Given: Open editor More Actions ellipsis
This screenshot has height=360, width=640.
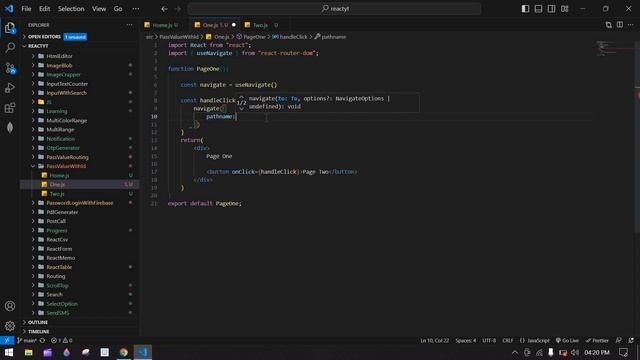Looking at the screenshot, I should click(631, 25).
